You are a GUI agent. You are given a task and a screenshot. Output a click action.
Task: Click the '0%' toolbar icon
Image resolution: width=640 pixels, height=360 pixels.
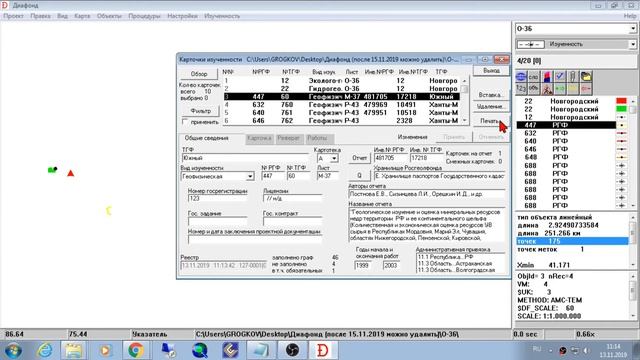coord(533,88)
